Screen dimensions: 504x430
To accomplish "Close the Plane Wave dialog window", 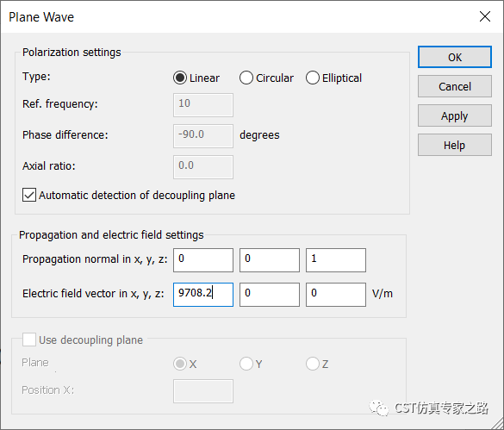I will [485, 16].
